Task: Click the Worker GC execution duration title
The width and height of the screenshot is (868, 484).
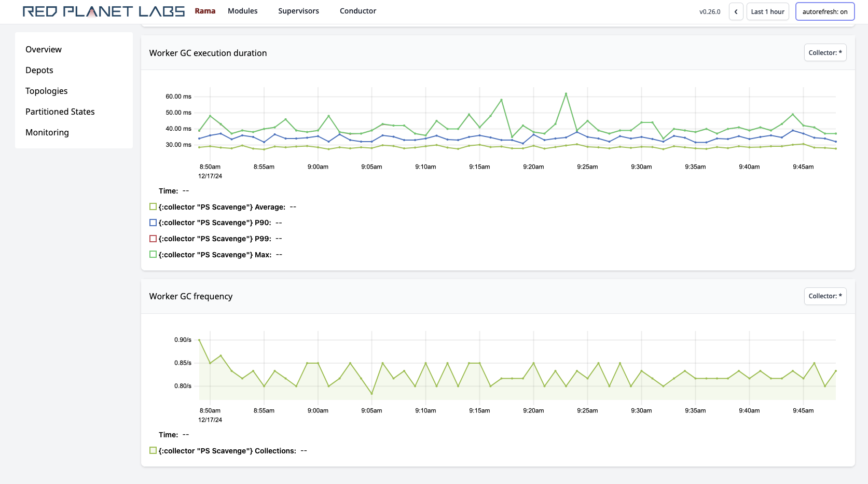Action: (x=208, y=53)
